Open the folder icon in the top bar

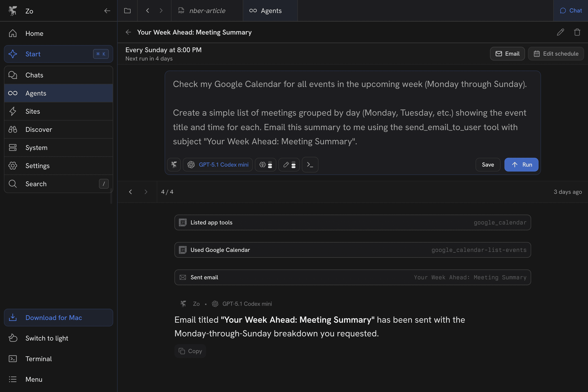coord(127,11)
